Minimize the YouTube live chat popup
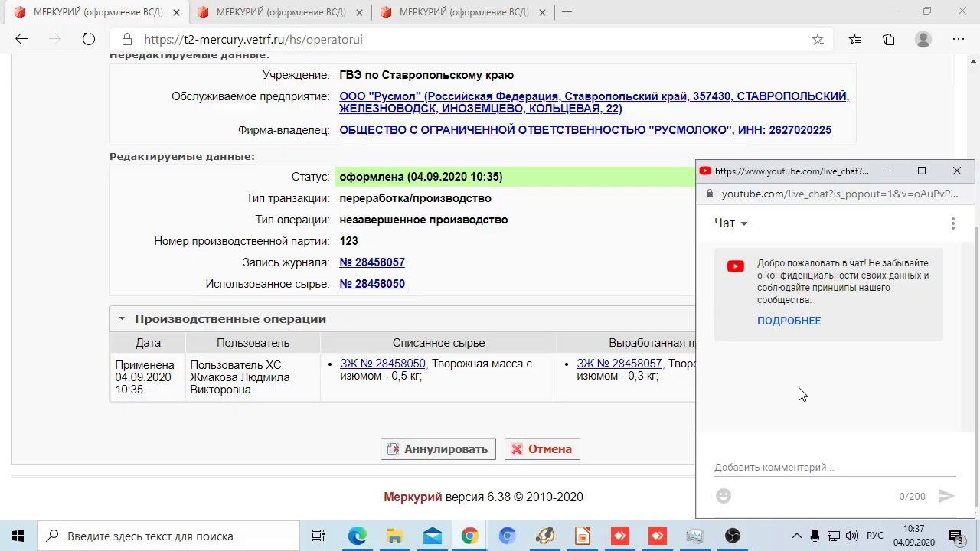This screenshot has width=980, height=551. [x=887, y=171]
